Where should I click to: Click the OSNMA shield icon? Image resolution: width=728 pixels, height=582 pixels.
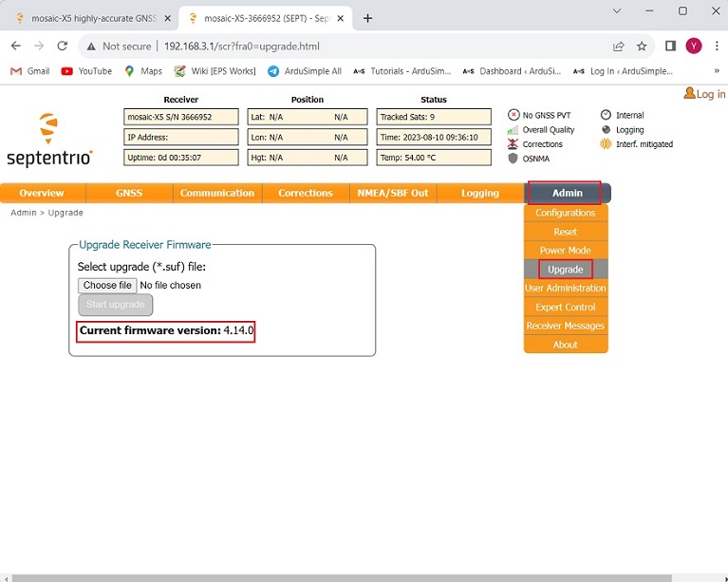513,159
